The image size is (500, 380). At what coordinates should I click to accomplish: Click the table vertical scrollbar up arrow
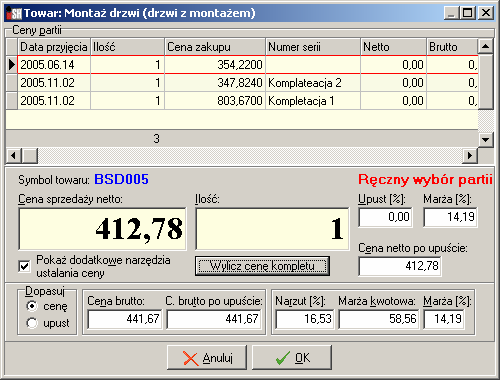[485, 46]
